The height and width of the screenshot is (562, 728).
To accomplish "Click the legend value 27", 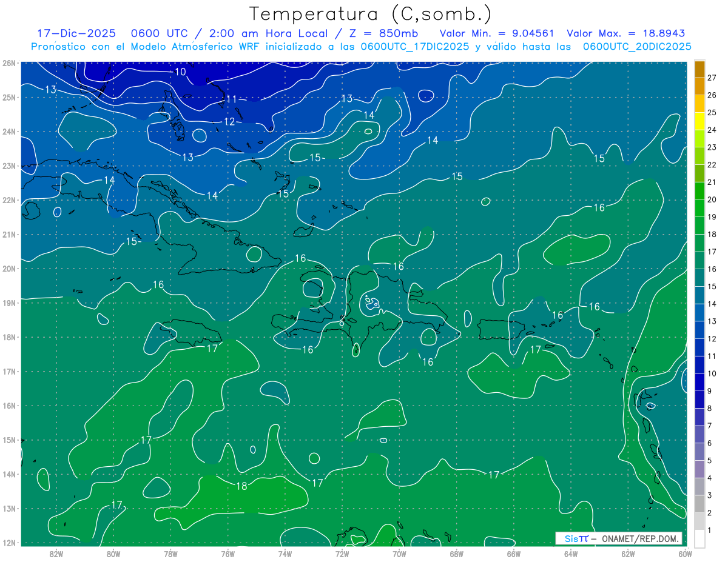I will pyautogui.click(x=712, y=78).
